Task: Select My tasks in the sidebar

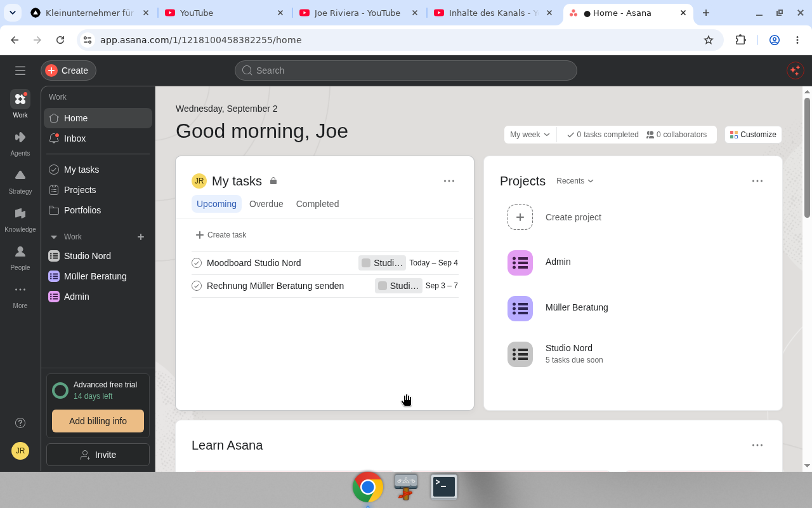Action: [x=98, y=170]
